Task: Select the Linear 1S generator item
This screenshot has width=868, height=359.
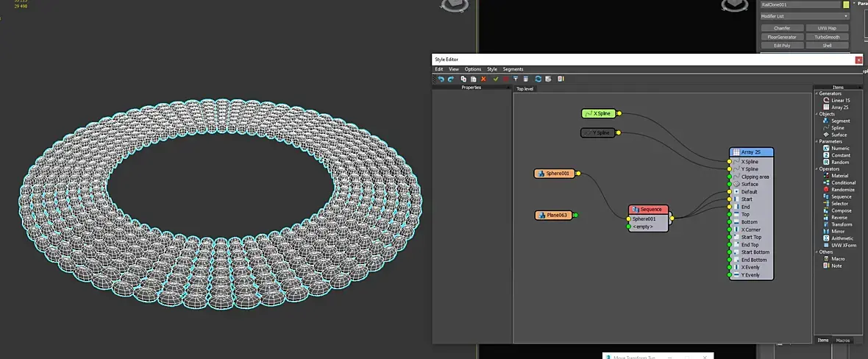Action: [836, 100]
